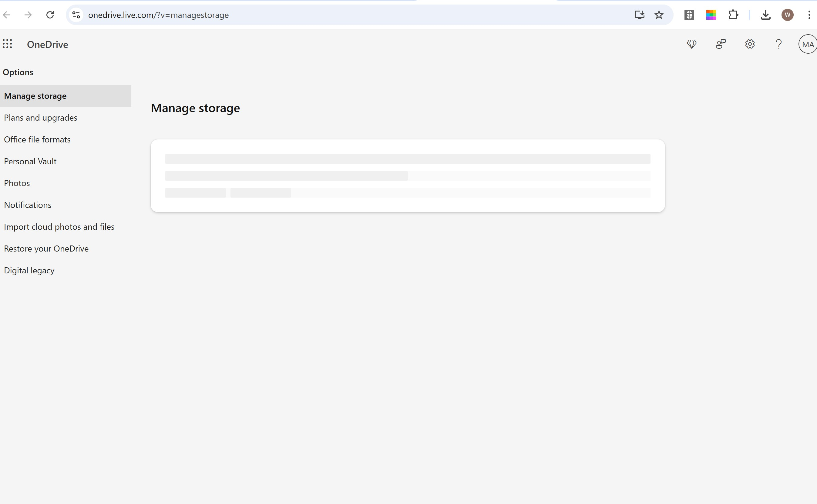Open the browser extensions puzzle icon
This screenshot has height=504, width=817.
point(733,15)
